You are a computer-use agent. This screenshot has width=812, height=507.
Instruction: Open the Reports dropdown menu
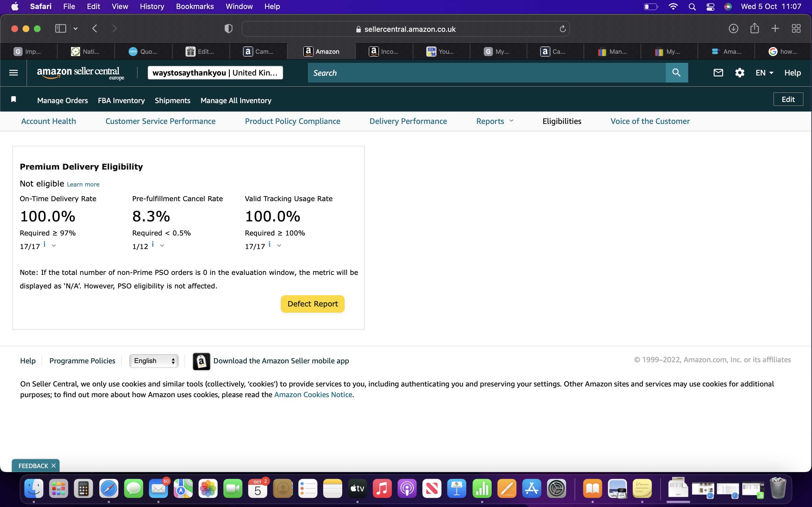click(x=495, y=121)
